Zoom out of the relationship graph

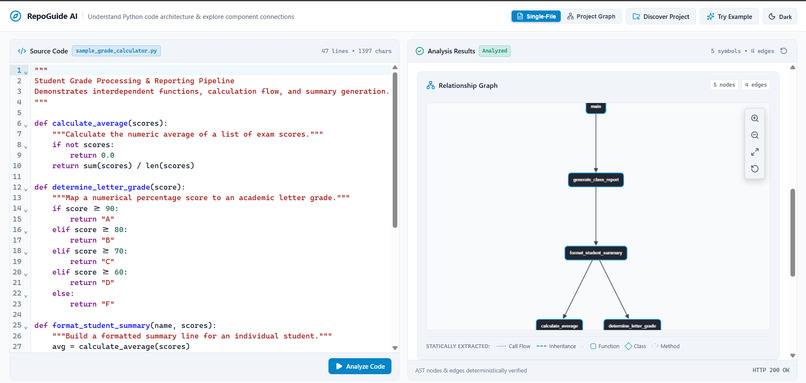(x=755, y=135)
